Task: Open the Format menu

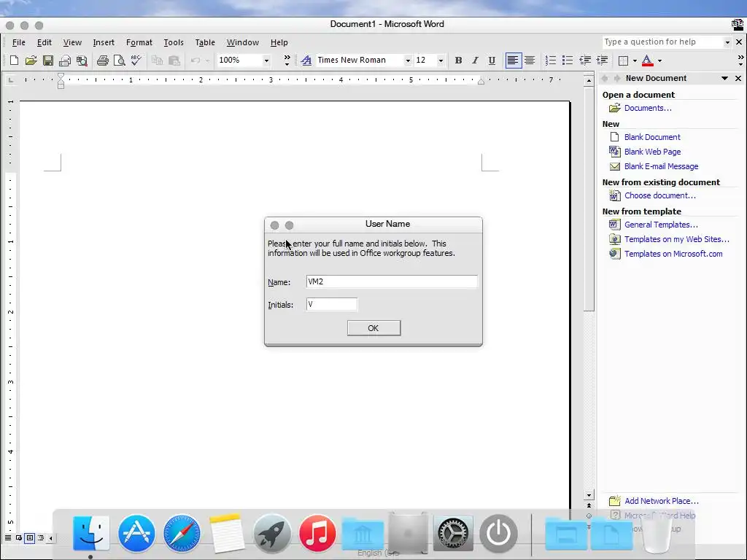Action: (139, 42)
